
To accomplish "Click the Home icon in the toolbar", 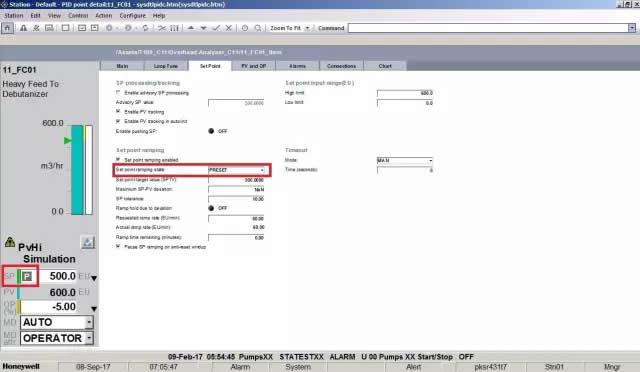I will tap(7, 28).
